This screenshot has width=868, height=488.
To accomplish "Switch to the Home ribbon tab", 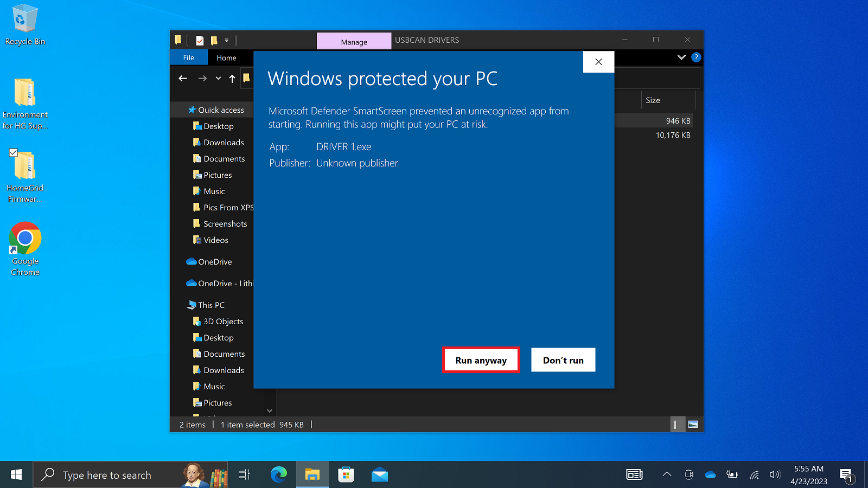I will pos(226,57).
